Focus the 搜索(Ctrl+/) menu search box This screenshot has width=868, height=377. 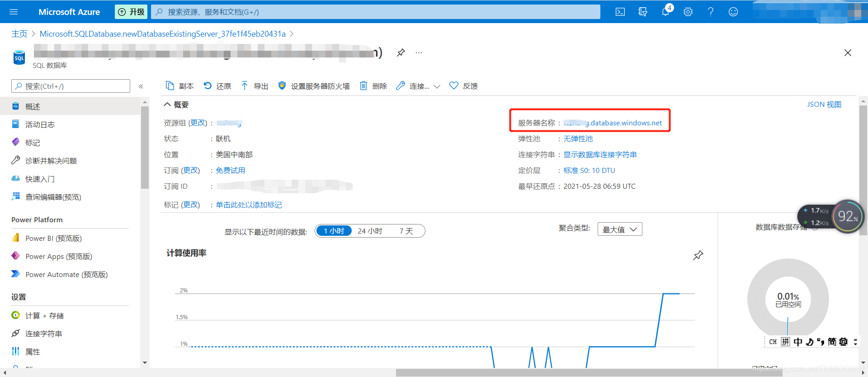click(x=71, y=86)
